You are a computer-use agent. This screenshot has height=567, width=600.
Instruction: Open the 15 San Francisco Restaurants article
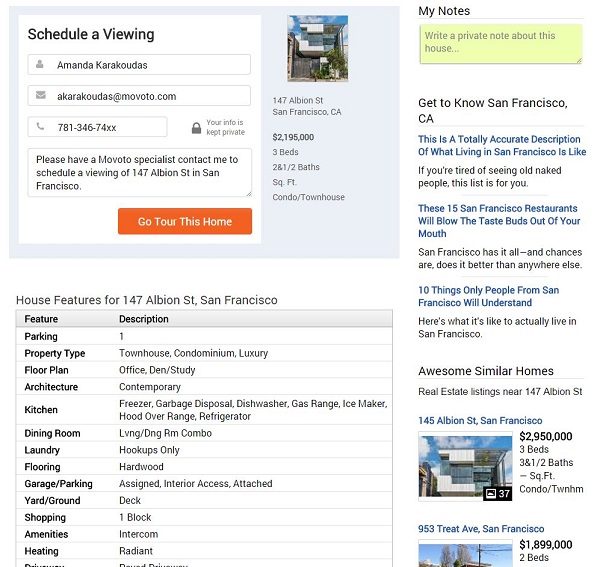click(x=499, y=221)
